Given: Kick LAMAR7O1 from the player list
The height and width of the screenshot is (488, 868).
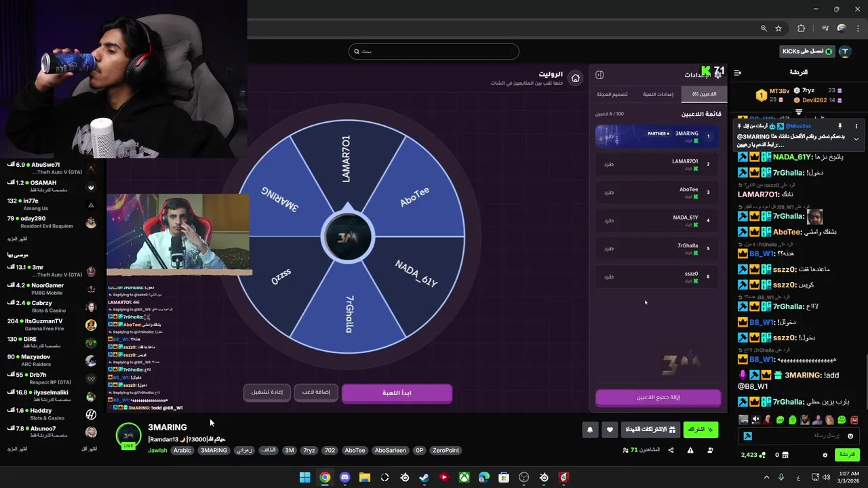Looking at the screenshot, I should (609, 164).
